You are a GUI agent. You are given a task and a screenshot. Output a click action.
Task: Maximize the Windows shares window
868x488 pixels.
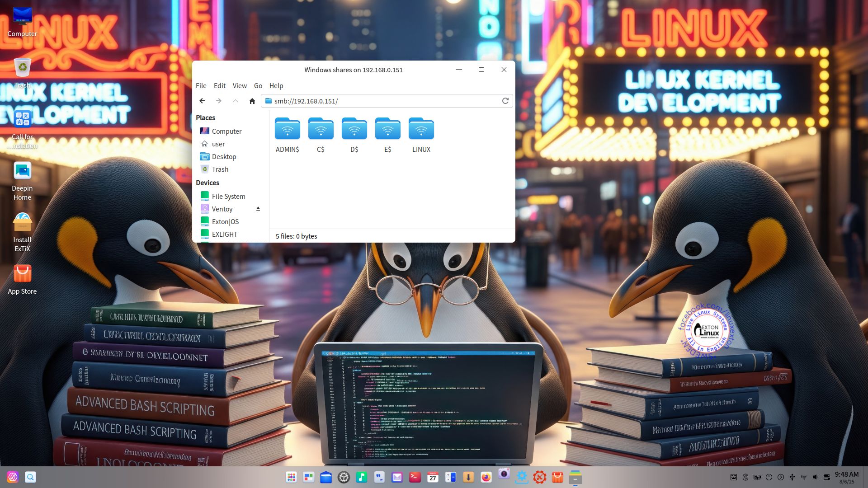[x=481, y=70]
